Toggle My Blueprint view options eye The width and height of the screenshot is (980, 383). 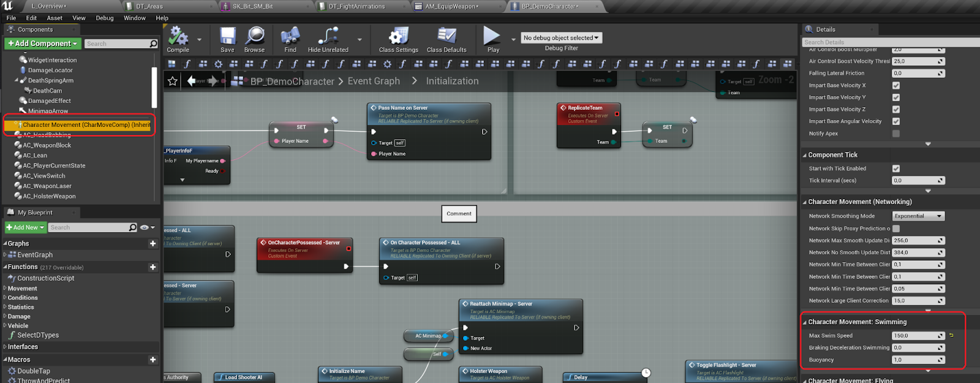(x=145, y=227)
